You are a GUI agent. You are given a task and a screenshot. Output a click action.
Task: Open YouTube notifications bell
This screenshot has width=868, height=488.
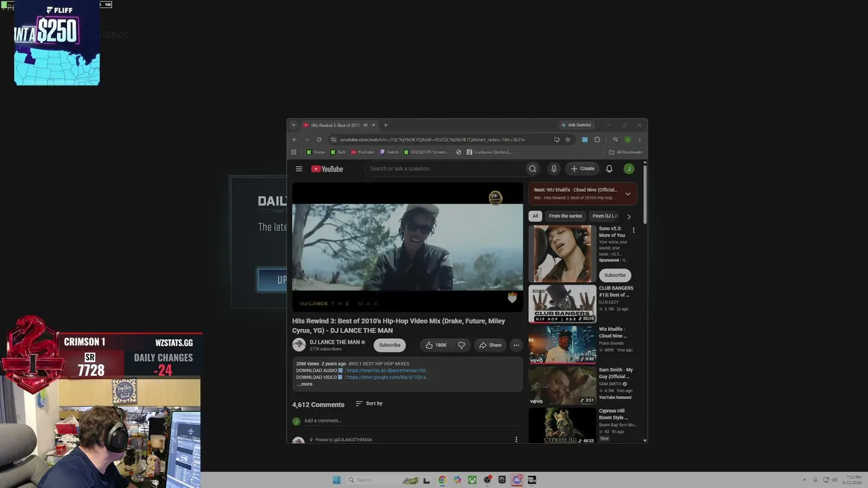tap(609, 169)
